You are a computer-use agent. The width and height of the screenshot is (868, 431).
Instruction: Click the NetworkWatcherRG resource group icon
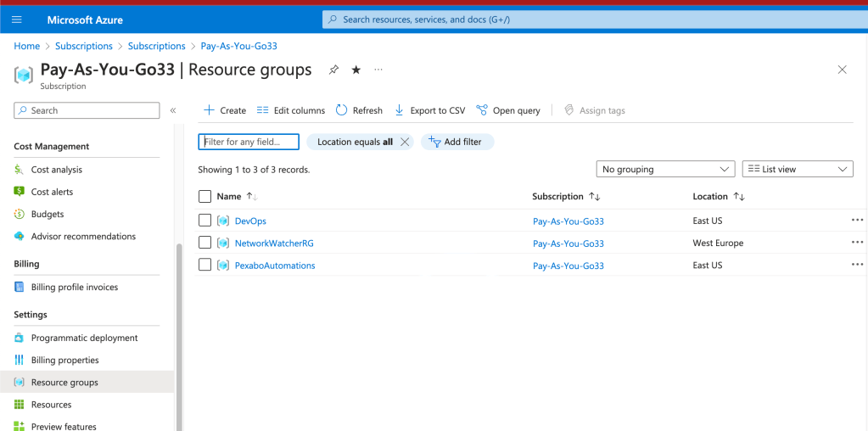[x=223, y=243]
